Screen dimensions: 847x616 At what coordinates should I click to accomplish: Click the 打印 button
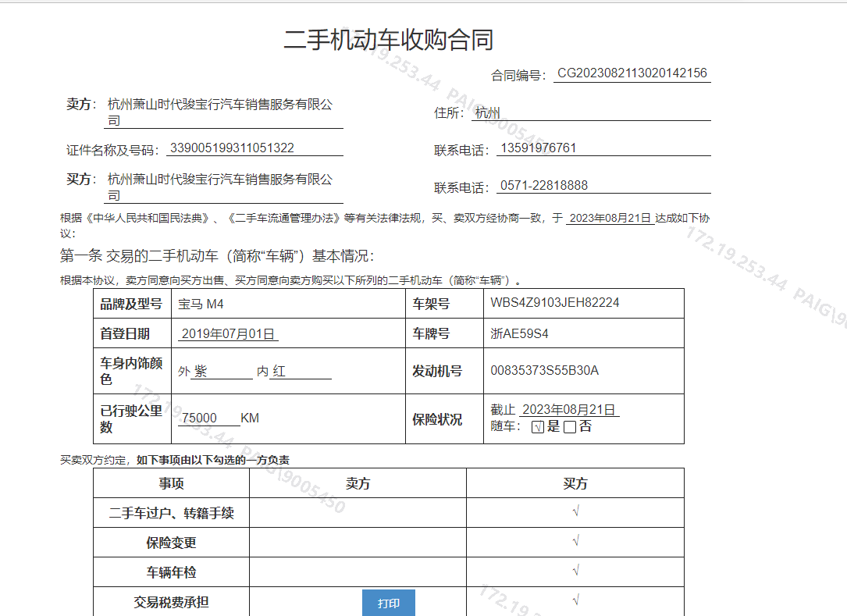click(389, 603)
